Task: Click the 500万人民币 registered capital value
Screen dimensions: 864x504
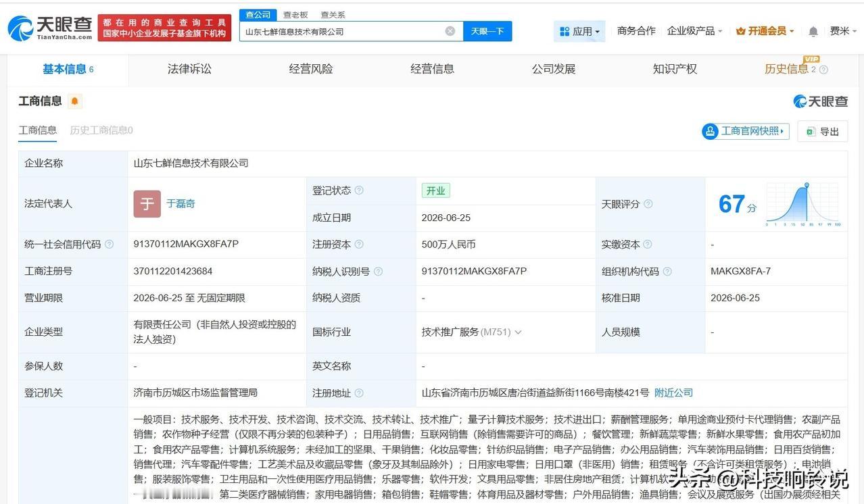Action: 448,245
